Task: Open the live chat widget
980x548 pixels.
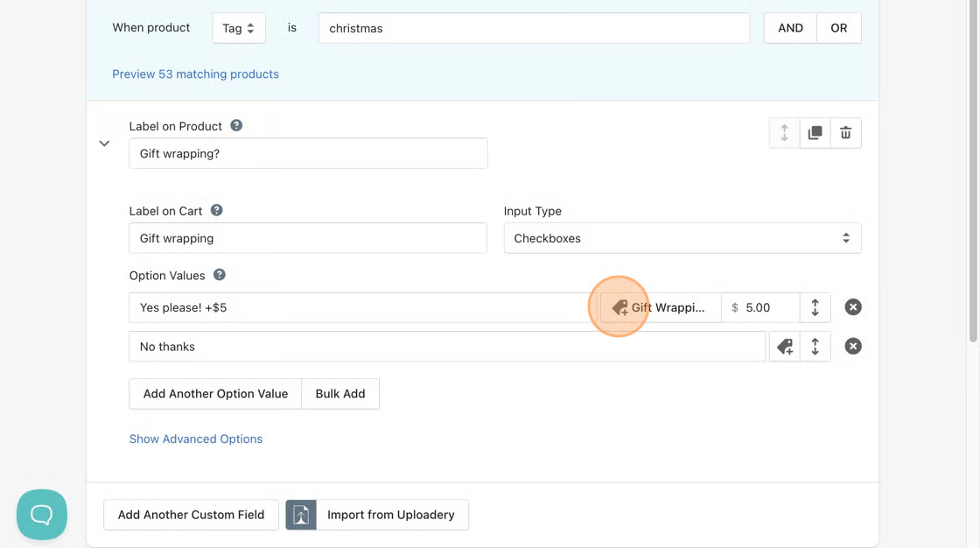Action: [x=42, y=514]
